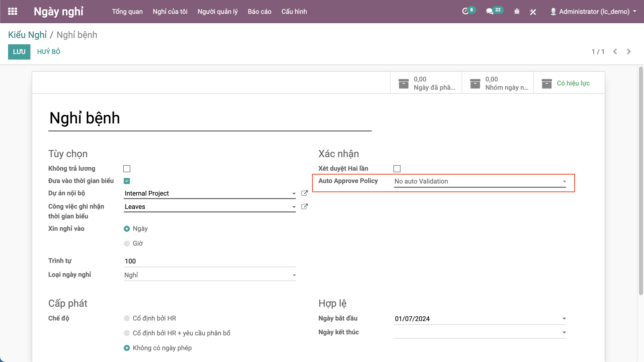The image size is (644, 362).
Task: Open Loại ngày nghỉ dropdown
Action: point(209,275)
